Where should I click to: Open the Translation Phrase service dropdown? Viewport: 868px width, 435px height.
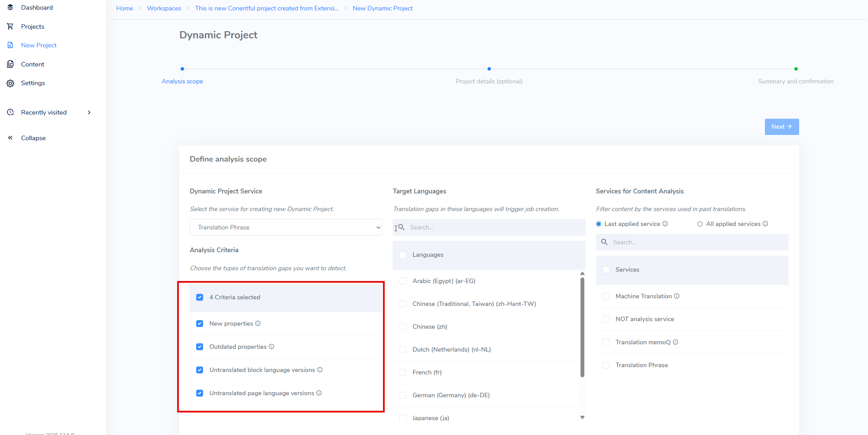tap(286, 227)
